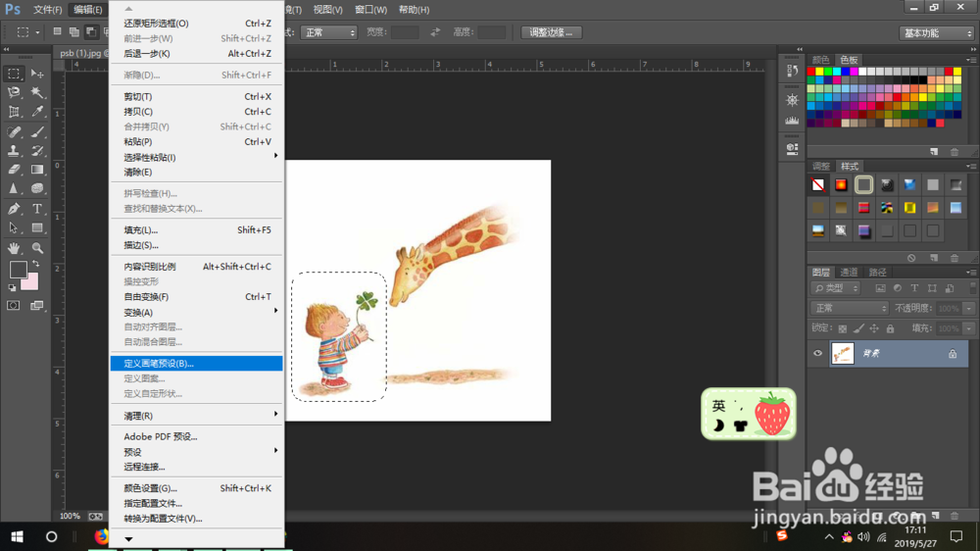Open the 基本功能 workspace dropdown
Viewport: 980px width, 551px height.
(x=936, y=33)
